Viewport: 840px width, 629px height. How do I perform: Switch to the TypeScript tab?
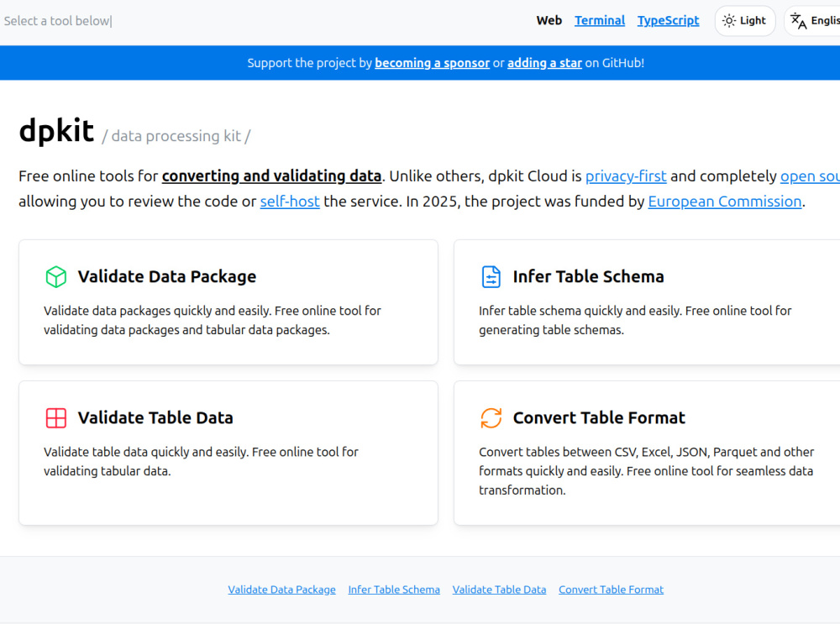pos(668,21)
